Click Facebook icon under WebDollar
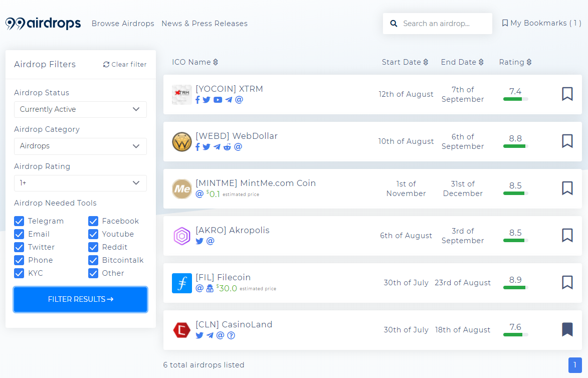 (198, 147)
